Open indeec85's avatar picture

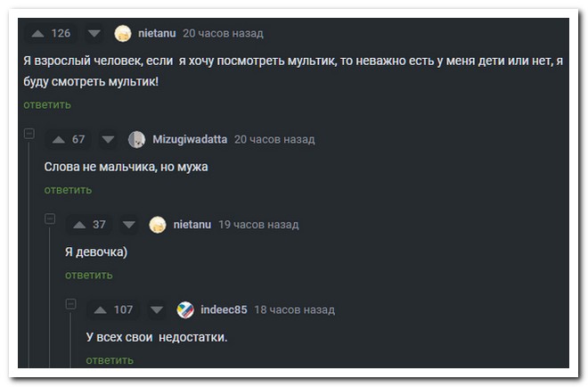185,310
